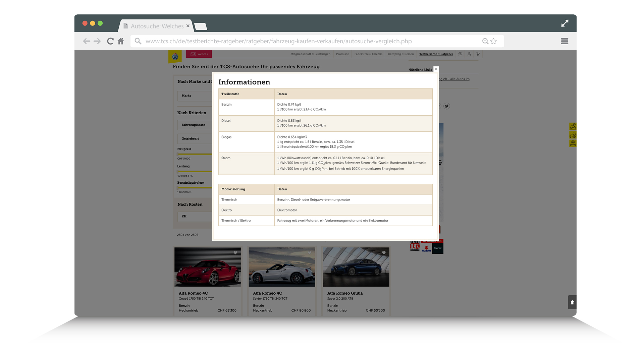The width and height of the screenshot is (644, 362).
Task: Adjust the Neupreis slider handle
Action: pos(178,154)
